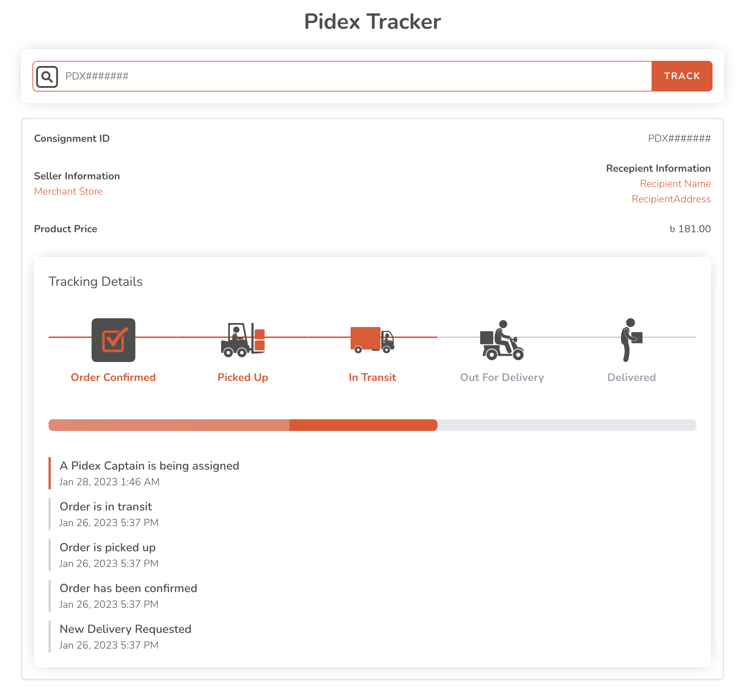The width and height of the screenshot is (745, 700).
Task: Click the 'New Delivery Requested' entry
Action: [x=125, y=637]
